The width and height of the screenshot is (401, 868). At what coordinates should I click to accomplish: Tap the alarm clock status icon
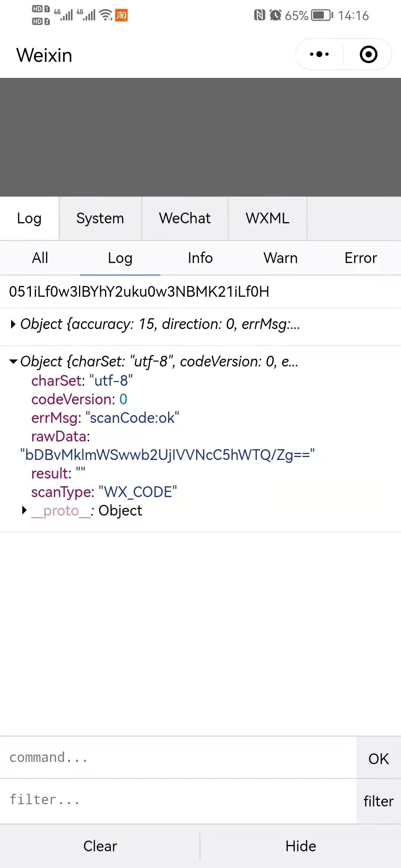click(x=275, y=15)
